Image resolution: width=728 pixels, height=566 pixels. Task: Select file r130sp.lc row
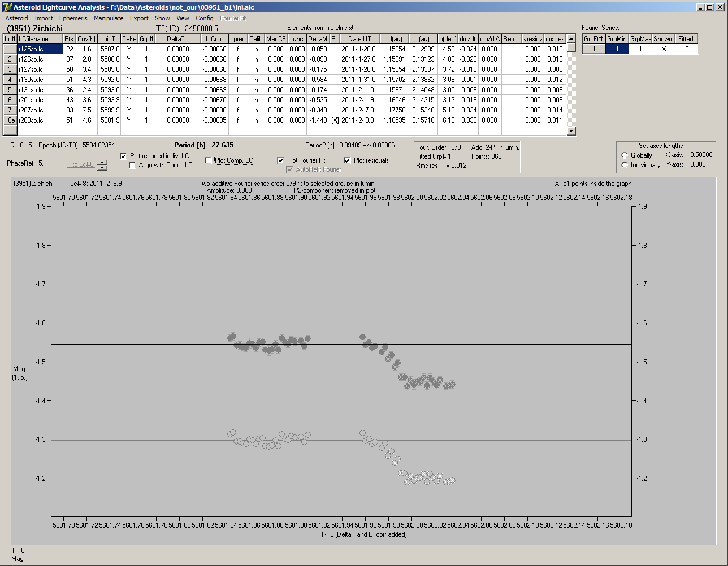pyautogui.click(x=40, y=80)
